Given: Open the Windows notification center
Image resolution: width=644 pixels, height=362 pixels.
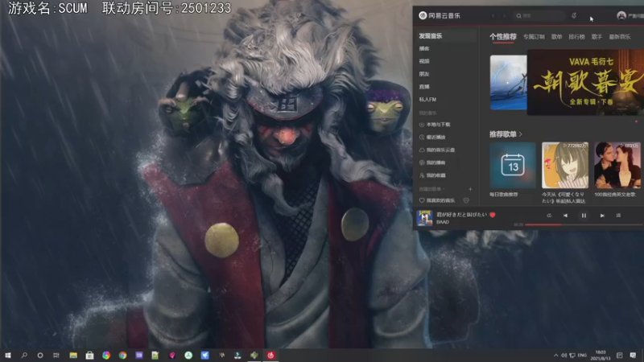Looking at the screenshot, I should (633, 356).
